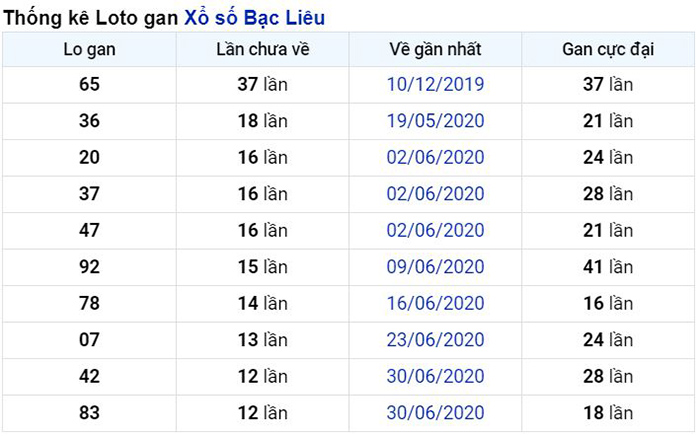
Task: Click the 02/06/2020 date in row 37
Action: [x=435, y=194]
